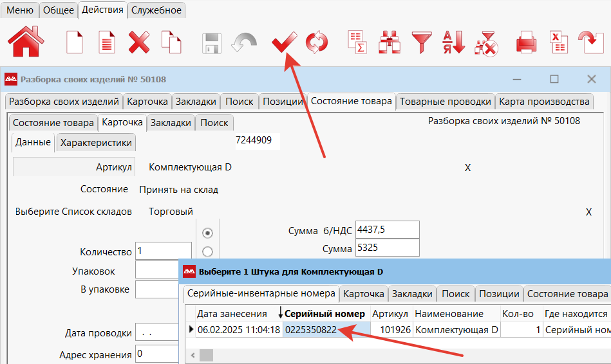The height and width of the screenshot is (364, 611).
Task: Open search with the binoculars icon
Action: [x=389, y=43]
